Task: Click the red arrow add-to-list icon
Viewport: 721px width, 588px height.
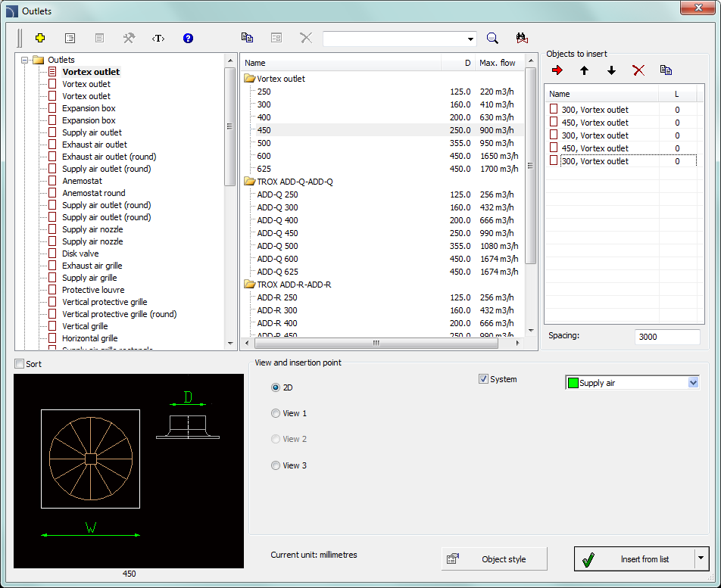Action: coord(557,70)
